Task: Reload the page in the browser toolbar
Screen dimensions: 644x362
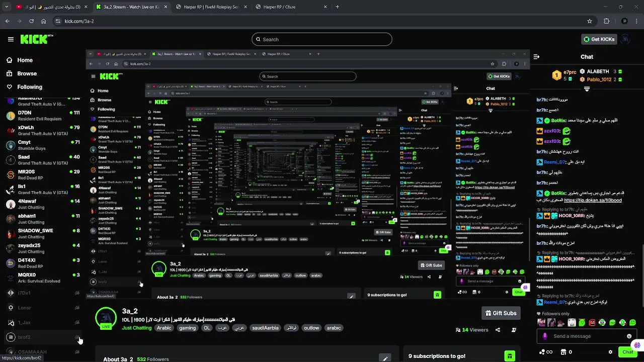Action: tap(31, 21)
